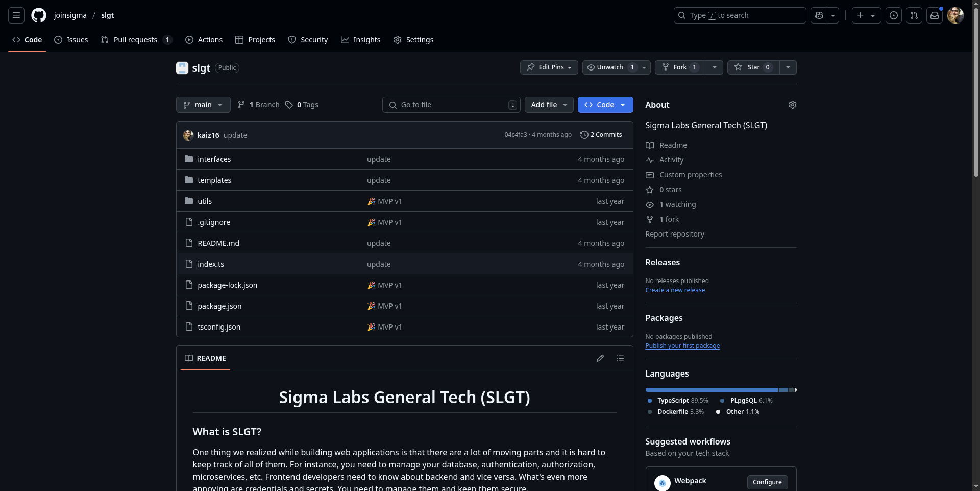Switch to the Projects tab
980x491 pixels.
255,40
